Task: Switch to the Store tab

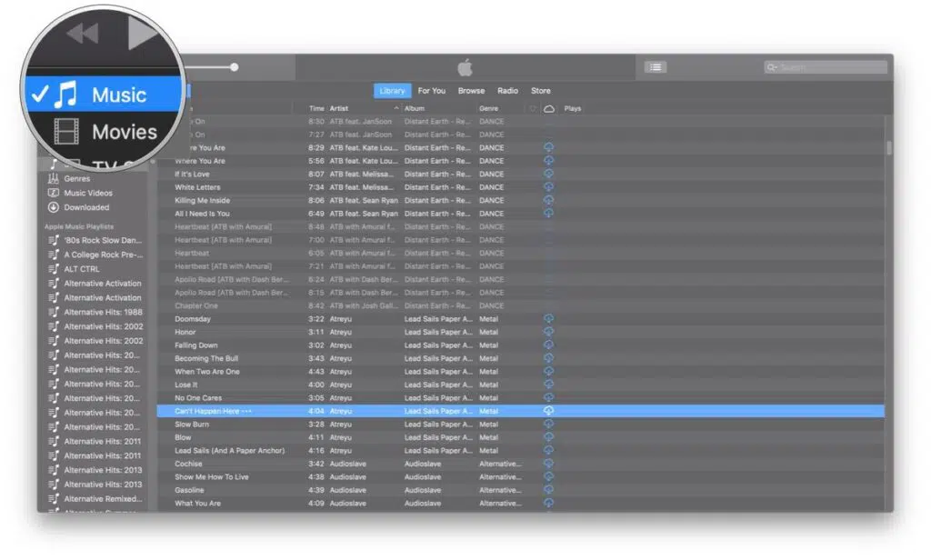Action: point(541,91)
